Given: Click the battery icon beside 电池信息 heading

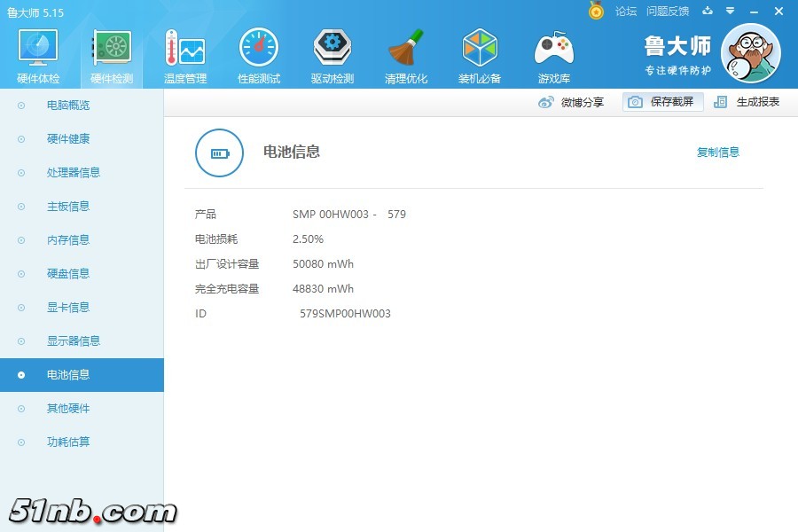Looking at the screenshot, I should 219,153.
